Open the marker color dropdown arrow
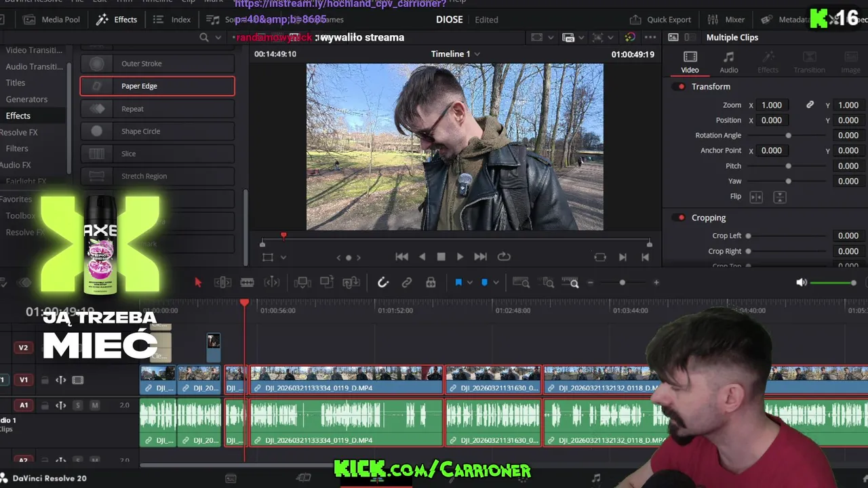 pyautogui.click(x=496, y=283)
